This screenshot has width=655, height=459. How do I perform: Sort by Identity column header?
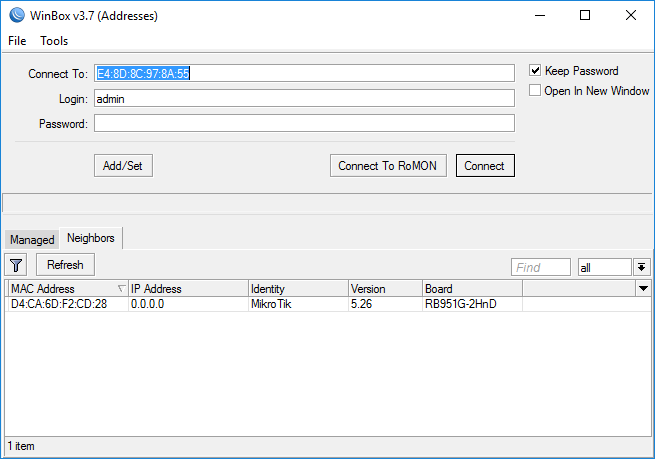click(298, 289)
